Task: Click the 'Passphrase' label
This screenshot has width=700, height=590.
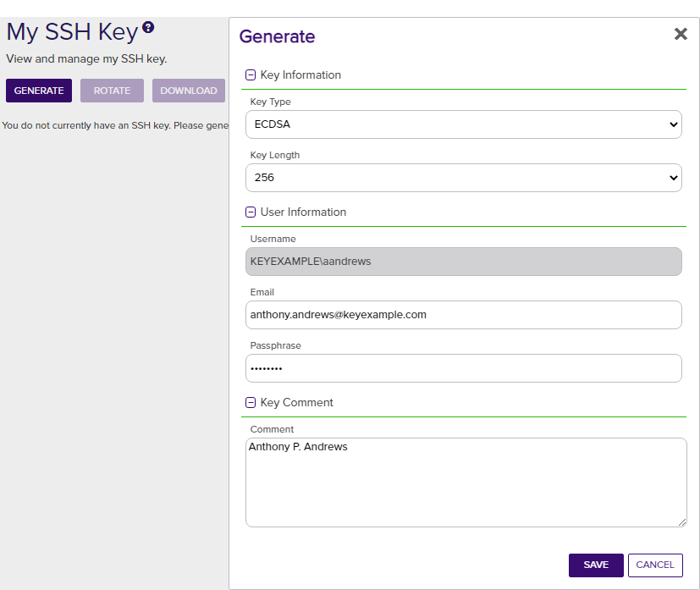Action: pyautogui.click(x=275, y=345)
